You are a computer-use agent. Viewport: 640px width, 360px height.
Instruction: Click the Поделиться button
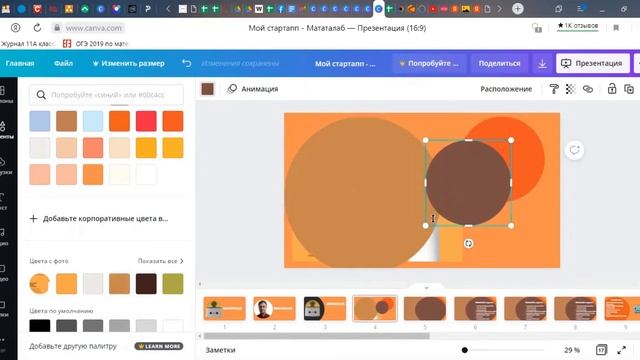coord(499,63)
